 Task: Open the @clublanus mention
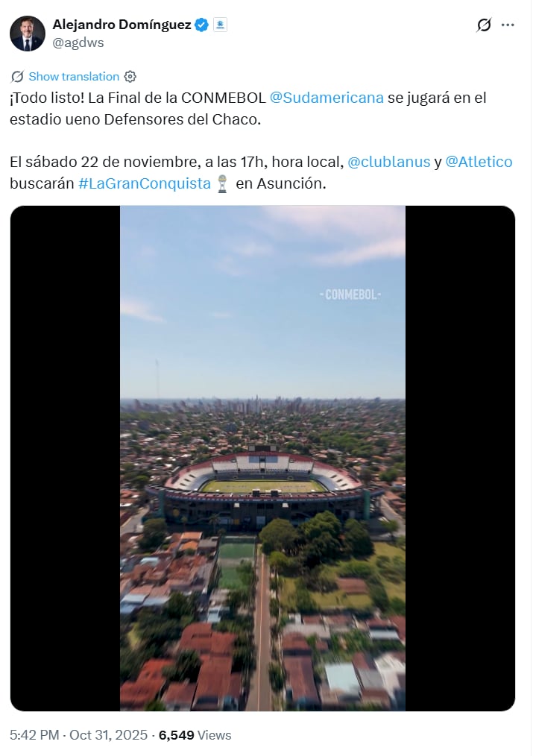click(x=391, y=161)
